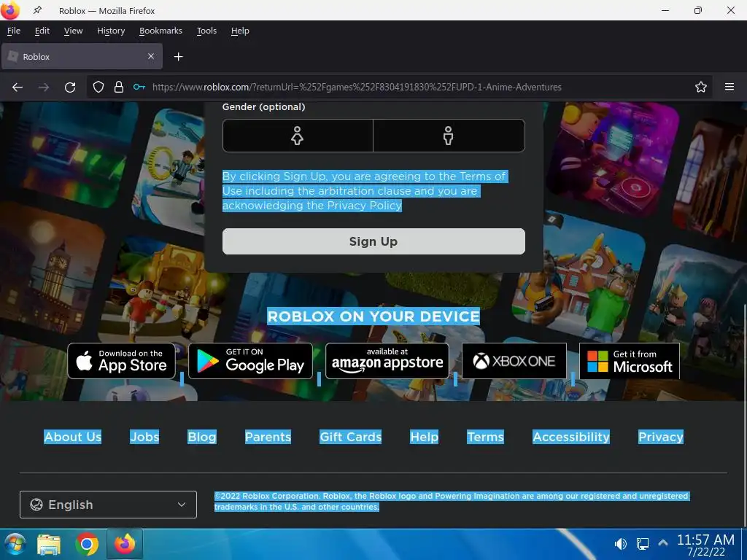Open the Windows Start menu
The image size is (747, 560).
pyautogui.click(x=15, y=544)
